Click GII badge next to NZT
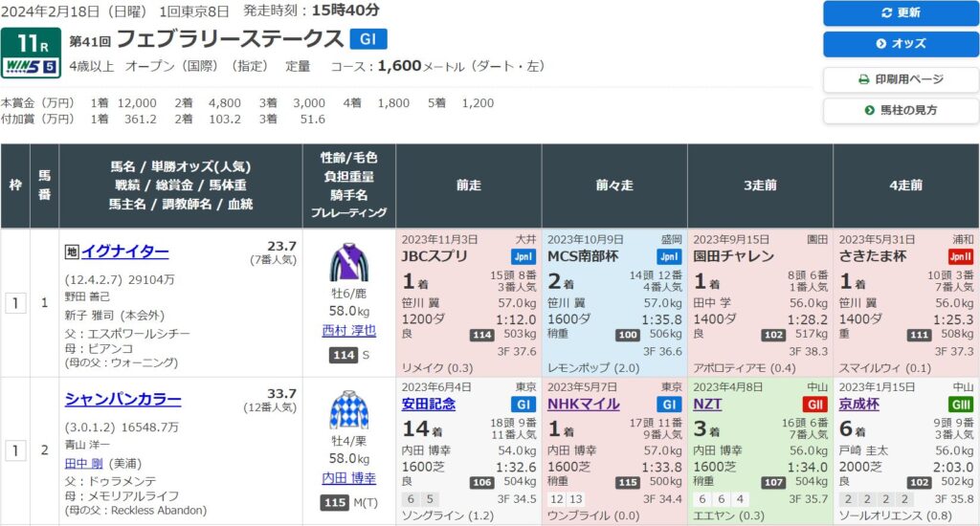 (x=815, y=405)
